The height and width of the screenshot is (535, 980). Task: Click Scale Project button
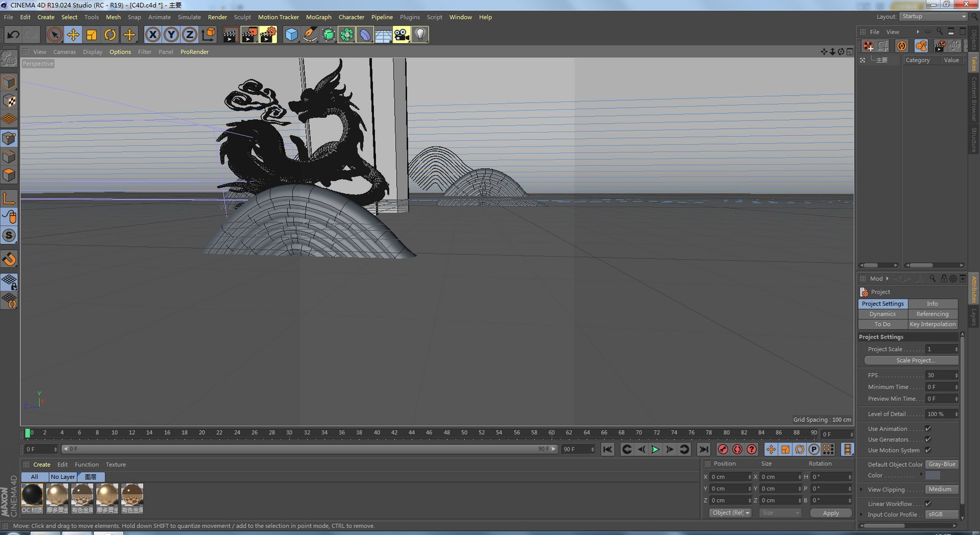pyautogui.click(x=911, y=360)
